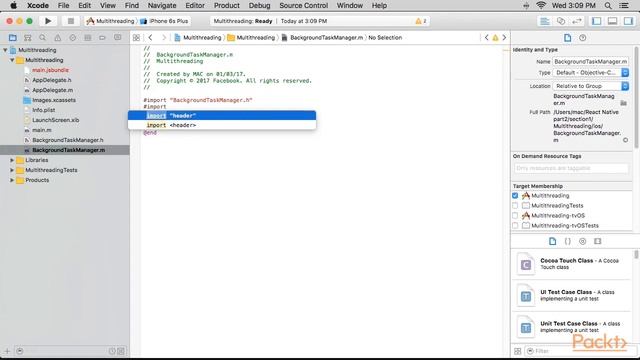This screenshot has height=360, width=640.
Task: Open BackgroundTaskManager.h file
Action: (68, 140)
